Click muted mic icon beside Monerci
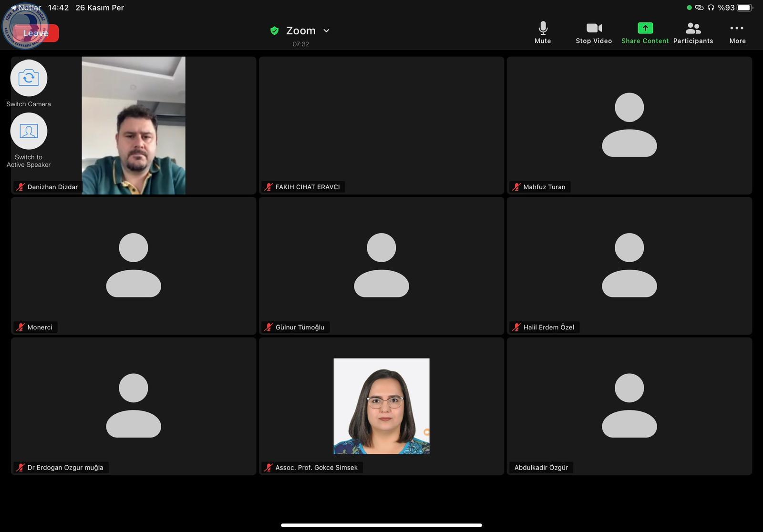Viewport: 763px width, 532px height. [x=20, y=327]
